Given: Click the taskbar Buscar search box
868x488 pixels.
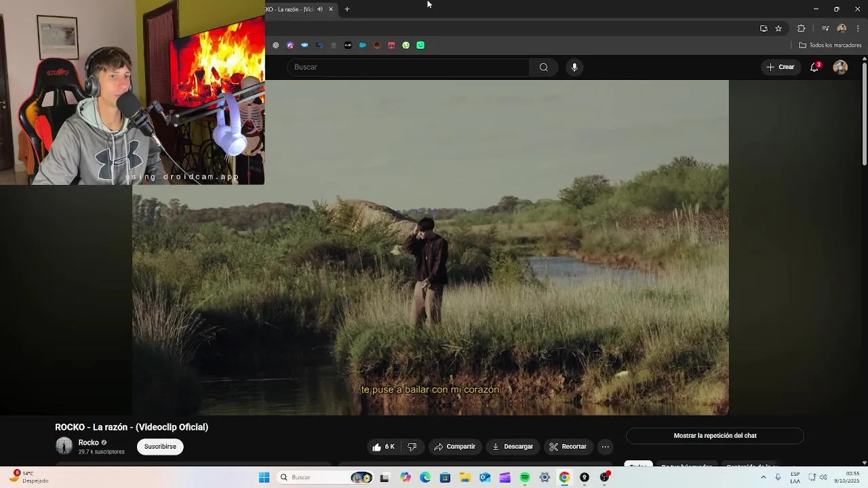Looking at the screenshot, I should (325, 477).
